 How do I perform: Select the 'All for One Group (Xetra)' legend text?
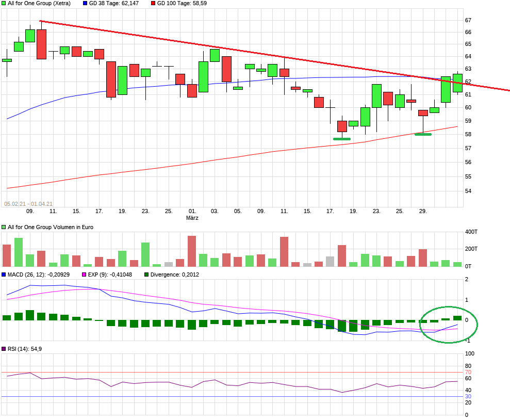39,3
